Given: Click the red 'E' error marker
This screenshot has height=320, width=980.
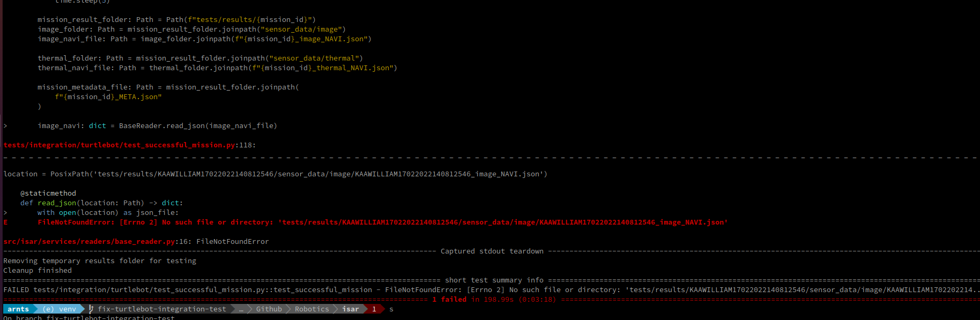Looking at the screenshot, I should click(x=5, y=222).
